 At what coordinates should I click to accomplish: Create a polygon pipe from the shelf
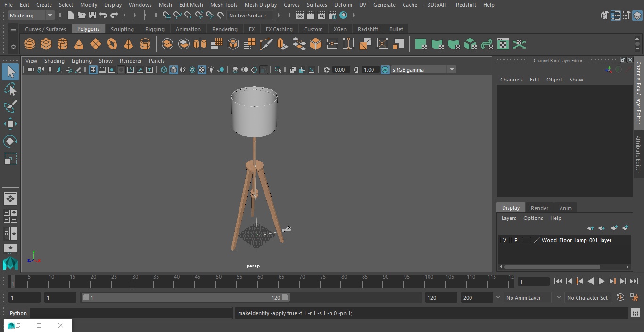[145, 44]
